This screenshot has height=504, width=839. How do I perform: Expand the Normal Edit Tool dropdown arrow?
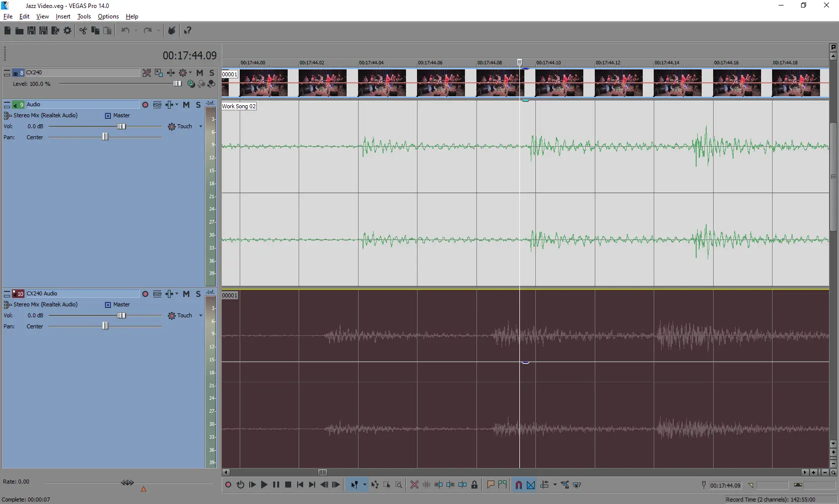pos(365,485)
